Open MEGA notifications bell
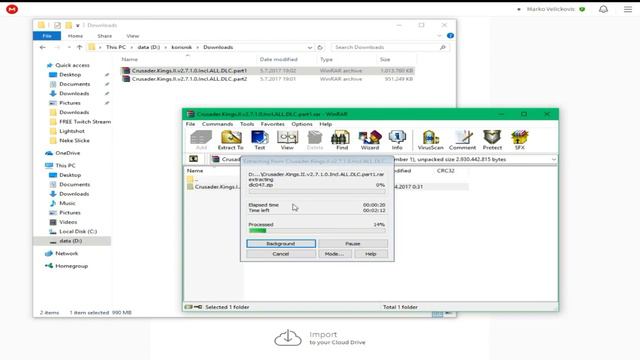Image resolution: width=640 pixels, height=360 pixels. pyautogui.click(x=603, y=9)
